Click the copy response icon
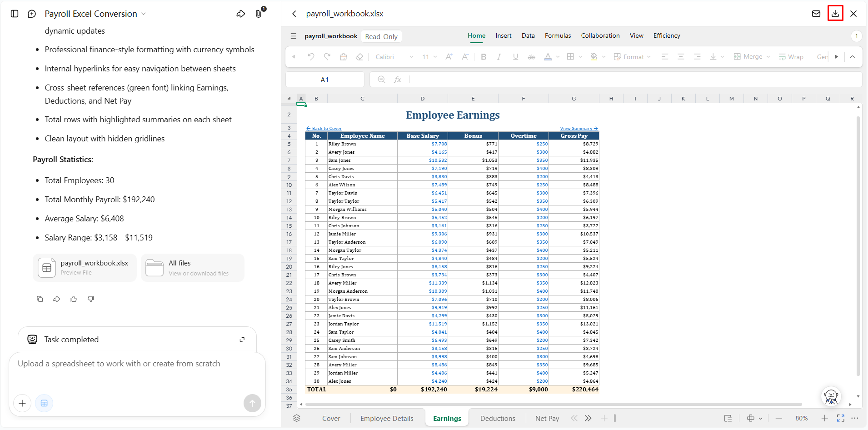The width and height of the screenshot is (868, 430). pyautogui.click(x=40, y=299)
